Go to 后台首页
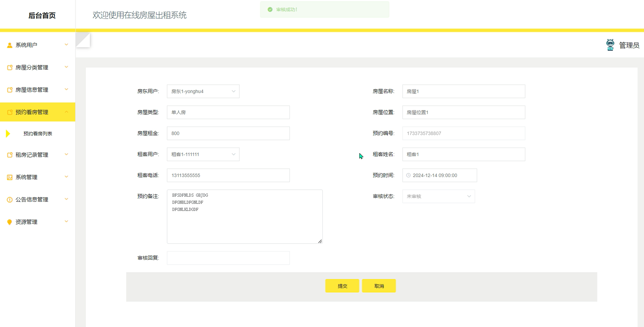This screenshot has height=327, width=644. coord(42,15)
